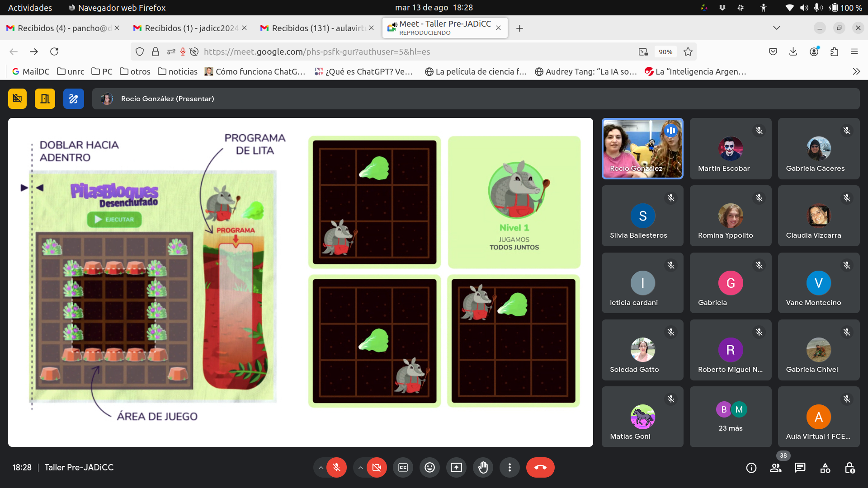
Task: Show participants list with 38 people
Action: [776, 468]
